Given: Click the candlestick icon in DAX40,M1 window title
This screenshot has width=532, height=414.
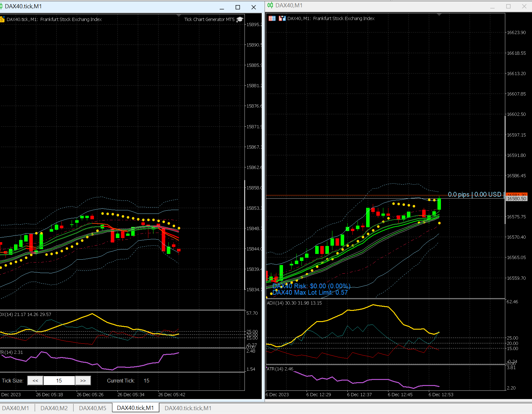Looking at the screenshot, I should point(270,5).
